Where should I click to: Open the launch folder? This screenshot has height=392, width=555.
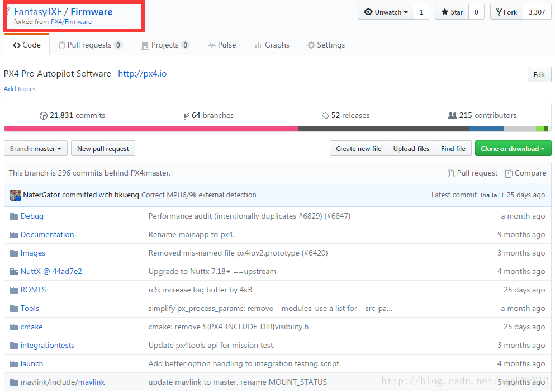(31, 363)
